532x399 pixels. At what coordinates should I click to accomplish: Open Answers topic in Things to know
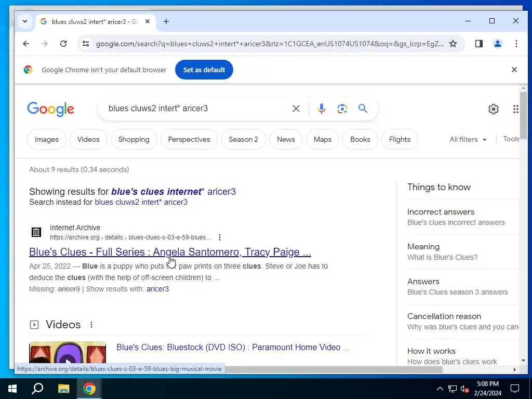463,287
